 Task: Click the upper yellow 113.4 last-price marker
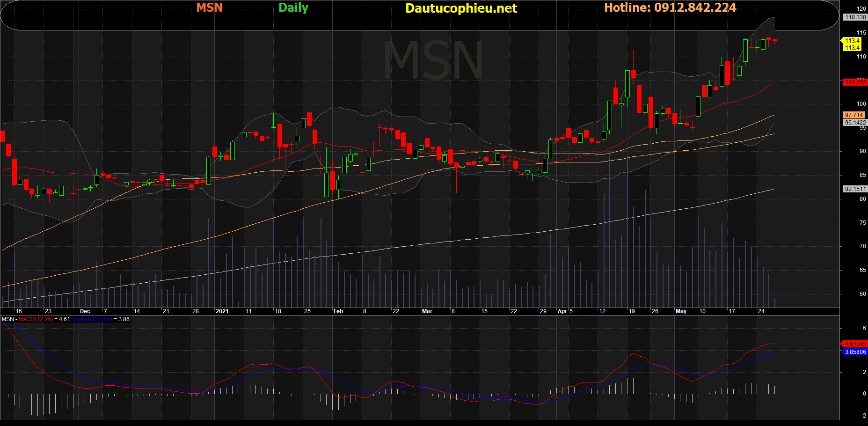[852, 41]
